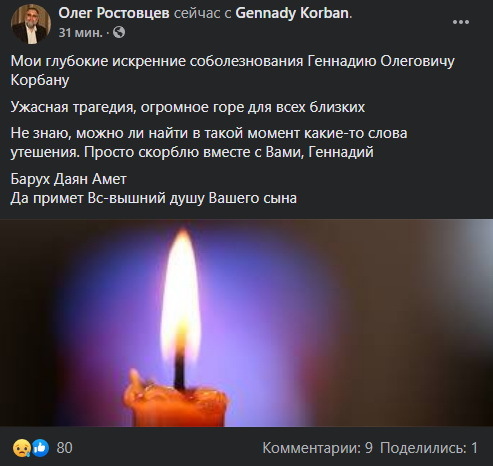Viewport: 493px width, 466px height.
Task: Click the paragraph starting Не знаю, можно ли
Action: (x=209, y=143)
